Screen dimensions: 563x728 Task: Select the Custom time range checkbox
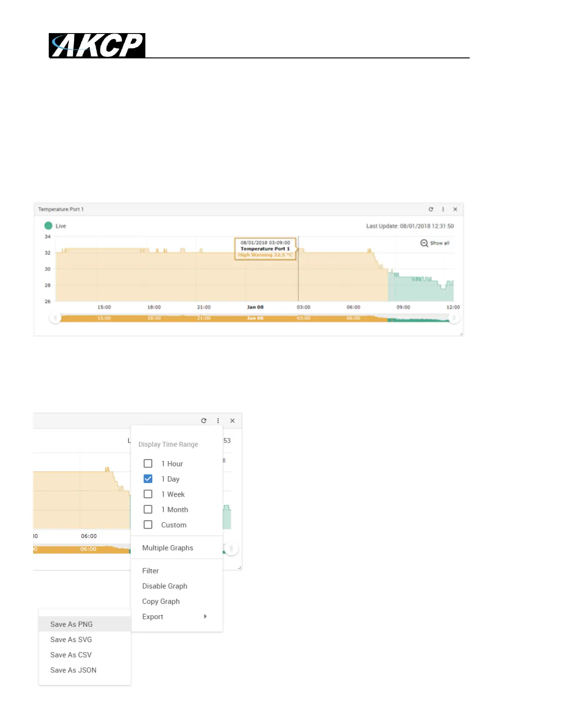coord(148,524)
